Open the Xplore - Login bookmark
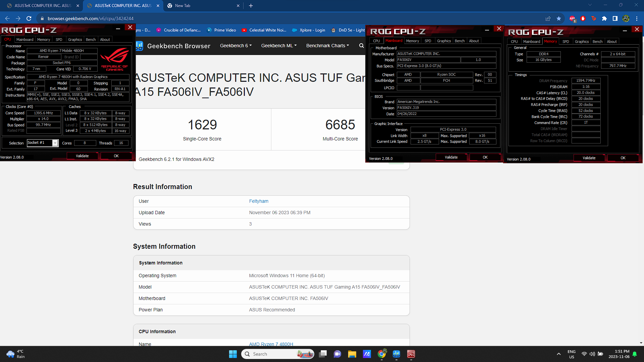The width and height of the screenshot is (644, 362). (309, 30)
